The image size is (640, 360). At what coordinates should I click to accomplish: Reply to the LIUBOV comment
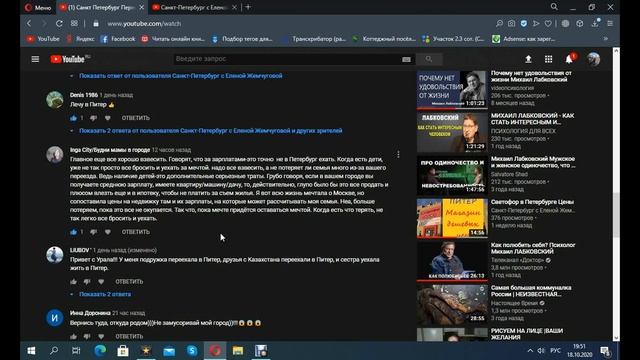point(129,282)
